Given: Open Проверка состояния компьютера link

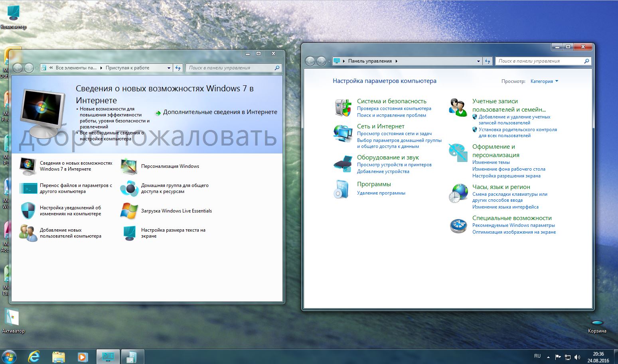Looking at the screenshot, I should tap(394, 108).
